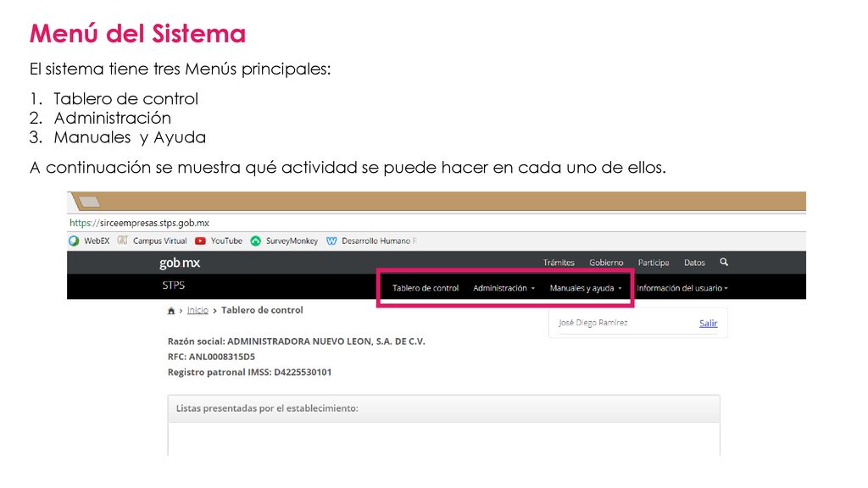Open the Trámites menu

pyautogui.click(x=559, y=263)
